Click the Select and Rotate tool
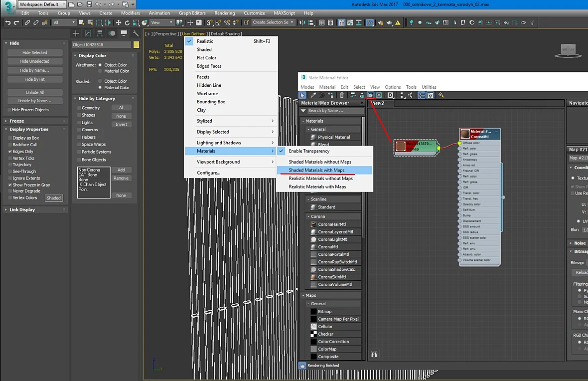The width and height of the screenshot is (588, 381). coord(127,22)
